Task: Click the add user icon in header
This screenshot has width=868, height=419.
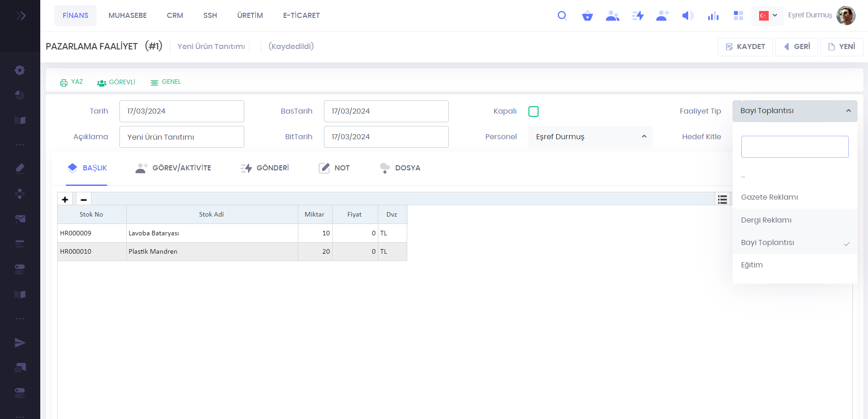Action: coord(662,16)
